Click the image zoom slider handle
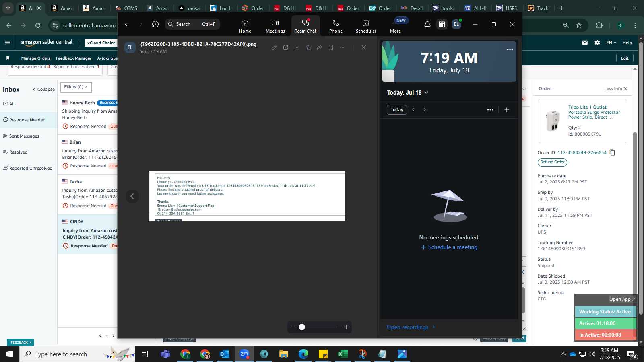This screenshot has height=362, width=644. pos(302,327)
